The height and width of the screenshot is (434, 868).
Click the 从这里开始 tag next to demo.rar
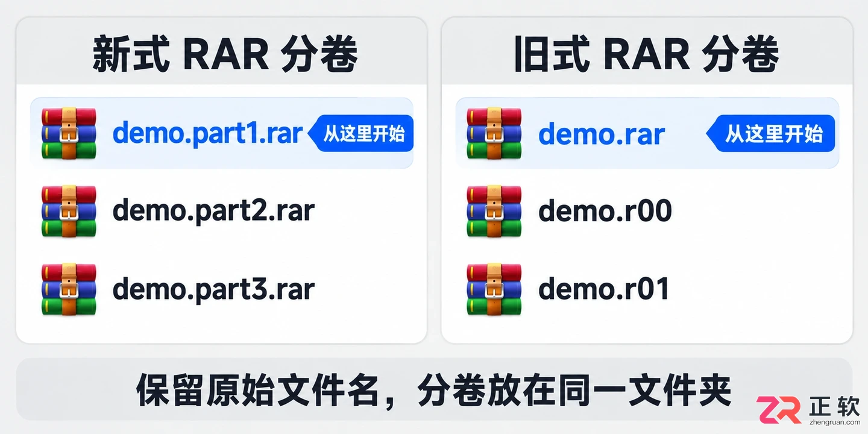point(771,133)
